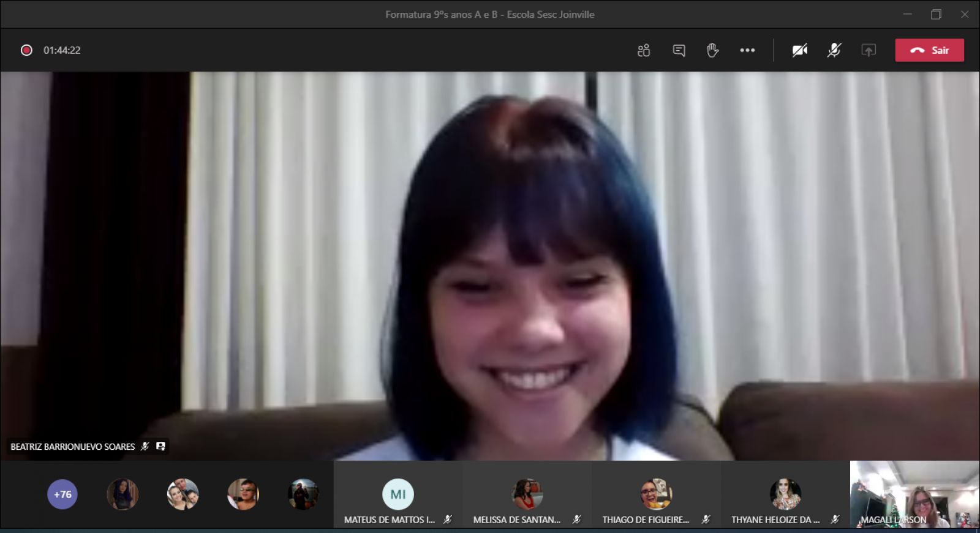Open the participants panel icon
This screenshot has height=533, width=980.
tap(643, 50)
